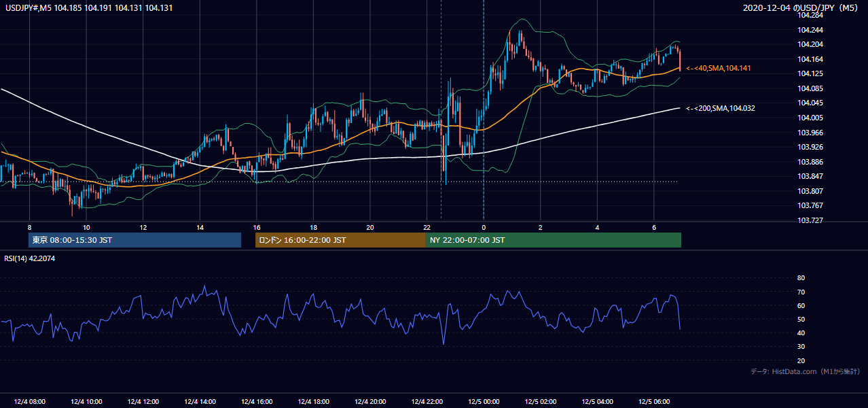Click price axis value 103.926
Image resolution: width=868 pixels, height=408 pixels.
click(810, 147)
